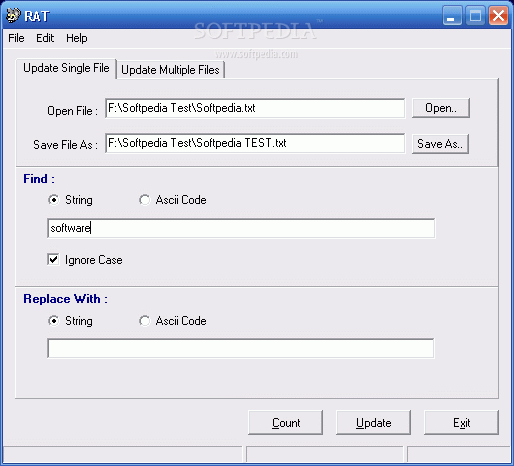Open the File menu
The height and width of the screenshot is (466, 514).
click(x=16, y=38)
